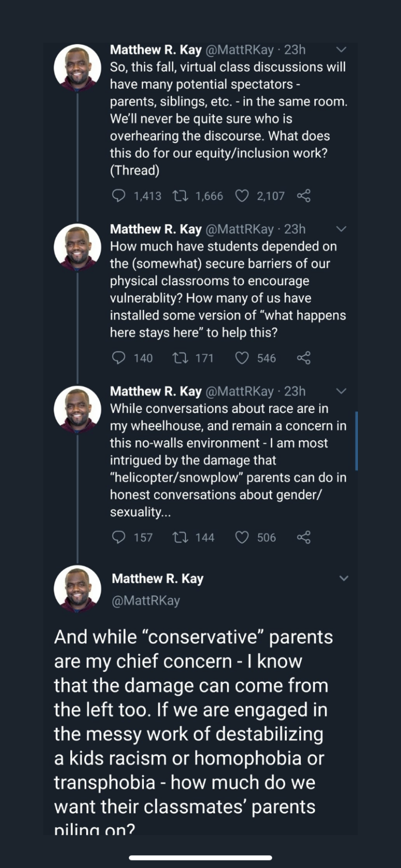Expand the chevron menu on second tweet
The width and height of the screenshot is (401, 868).
[341, 229]
